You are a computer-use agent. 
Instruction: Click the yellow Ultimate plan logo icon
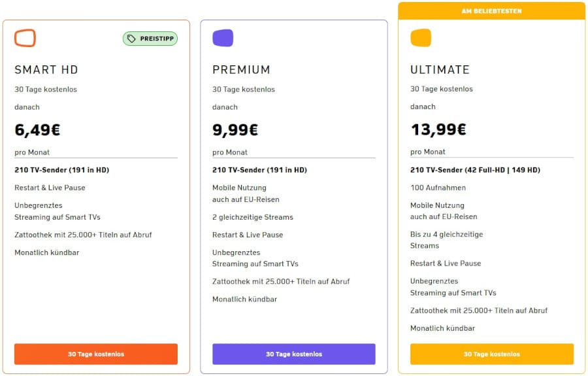click(421, 37)
